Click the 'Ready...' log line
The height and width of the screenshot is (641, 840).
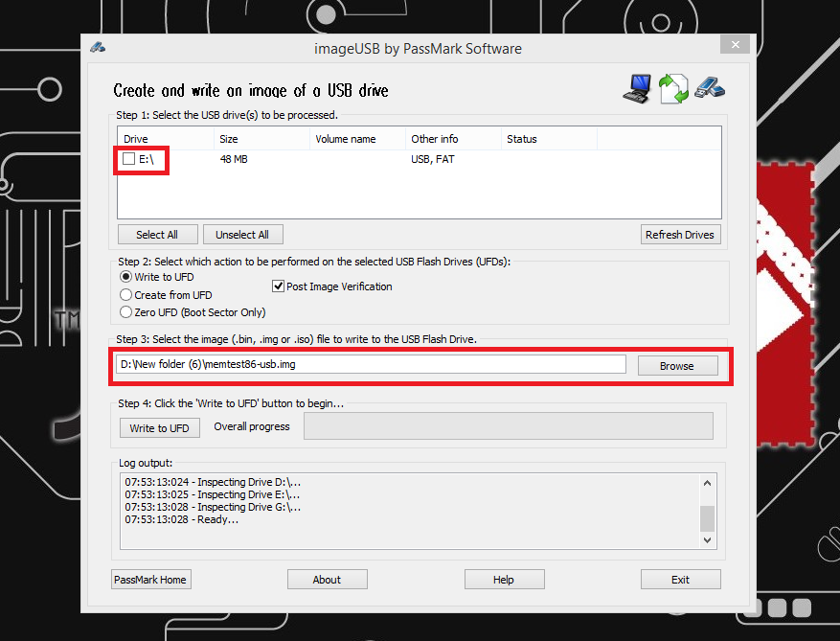point(182,519)
